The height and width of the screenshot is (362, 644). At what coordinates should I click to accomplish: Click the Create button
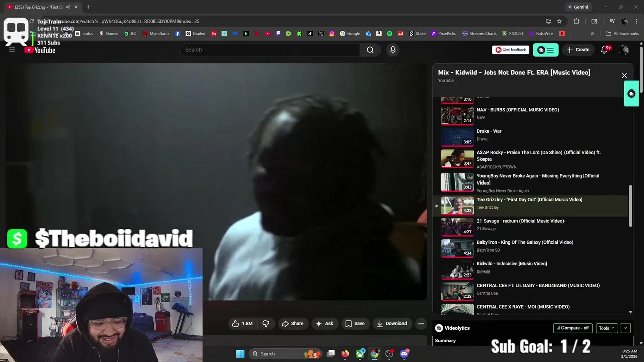pos(578,50)
